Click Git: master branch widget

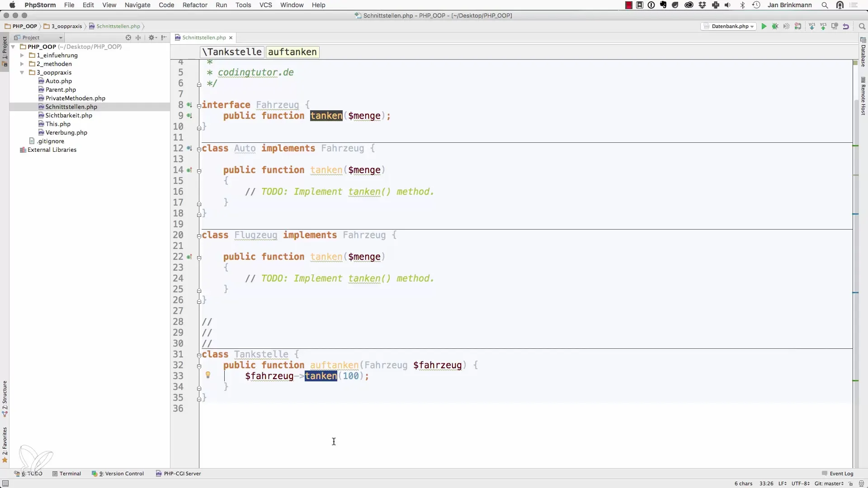[829, 483]
